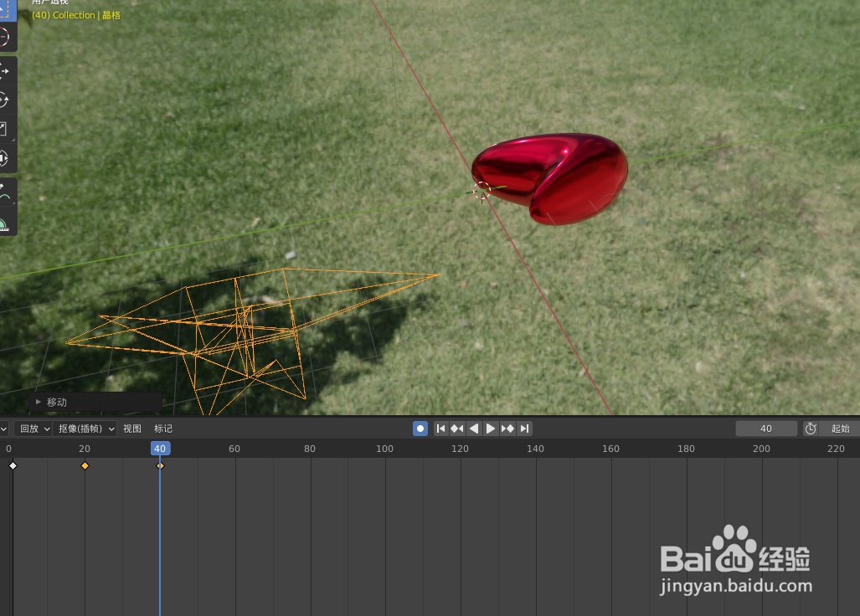Open the 标记 menu in the timeline

tap(162, 428)
